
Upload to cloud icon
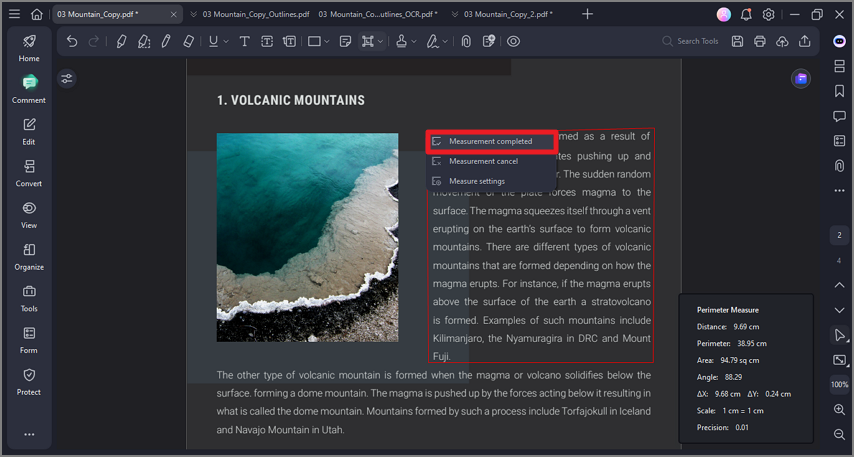coord(782,41)
